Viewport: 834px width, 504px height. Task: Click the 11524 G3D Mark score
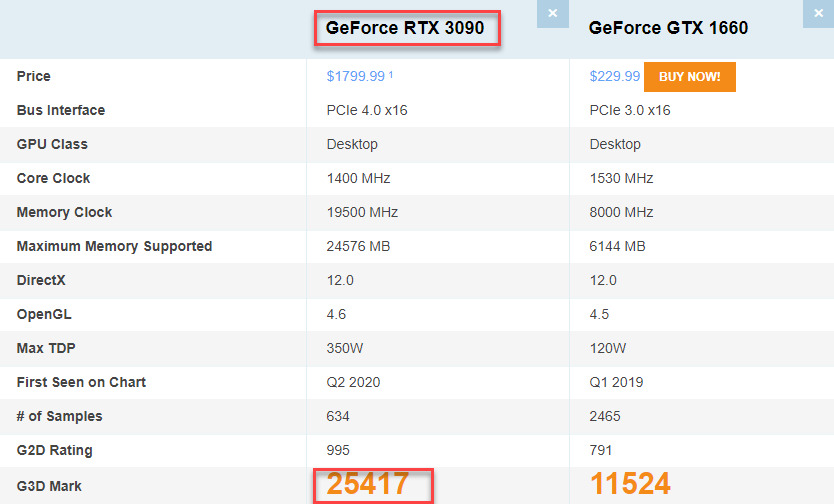630,485
